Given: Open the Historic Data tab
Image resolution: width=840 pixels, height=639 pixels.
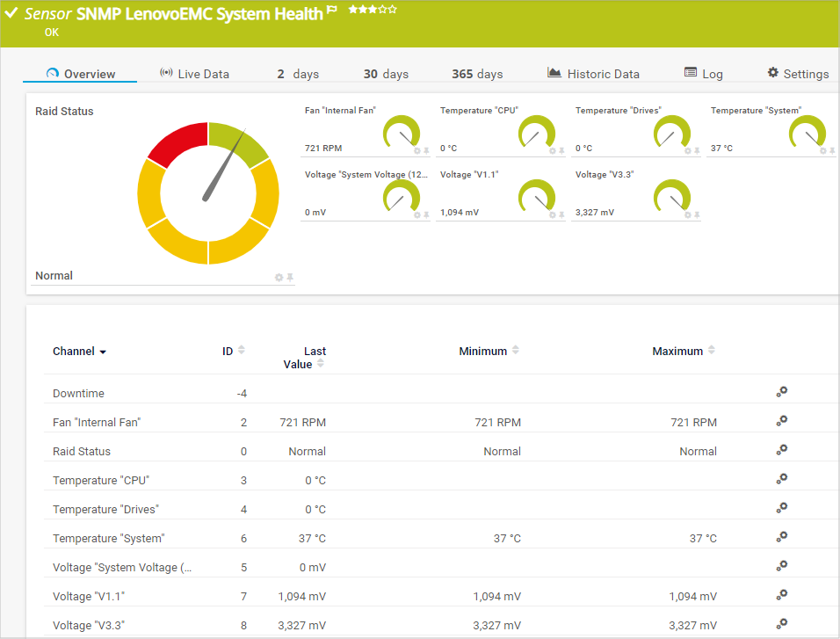Looking at the screenshot, I should click(593, 74).
